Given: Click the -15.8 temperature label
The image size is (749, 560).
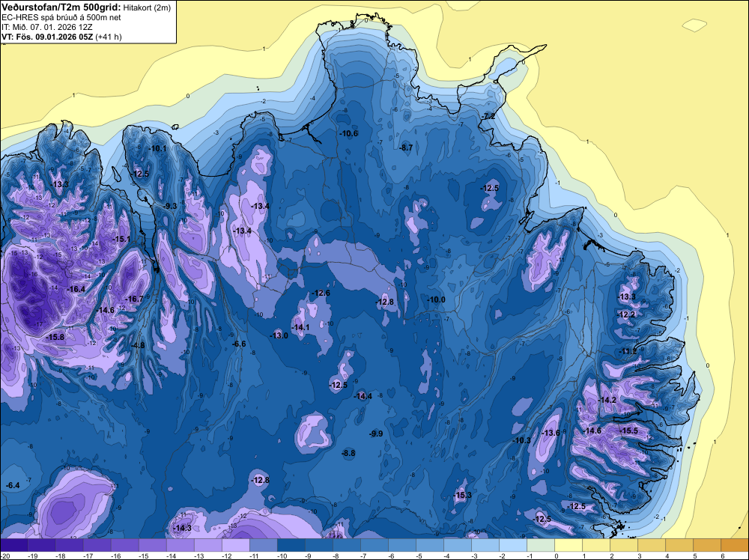Looking at the screenshot, I should [55, 338].
